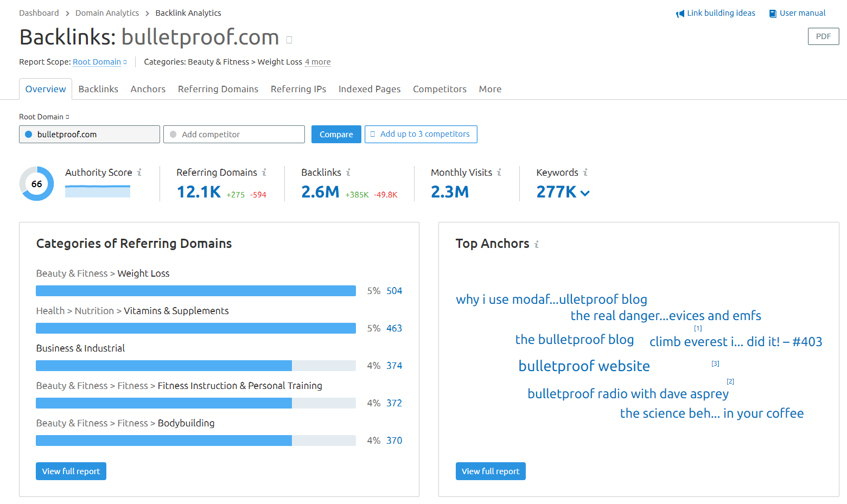The image size is (847, 504).
Task: Click the [2] anchor tag
Action: point(730,381)
